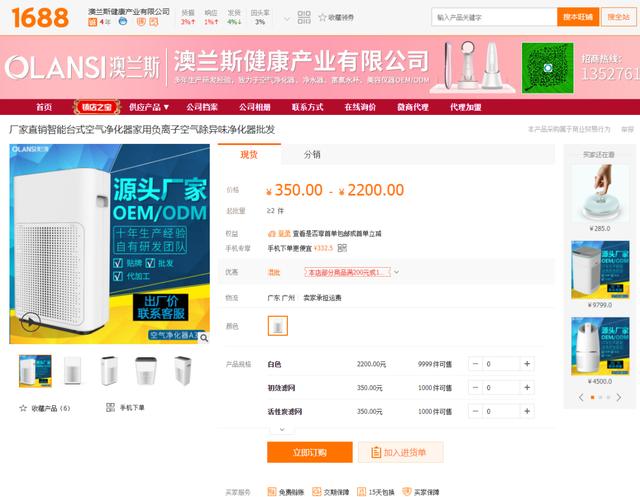Click the 15天包换 service icon

361,492
